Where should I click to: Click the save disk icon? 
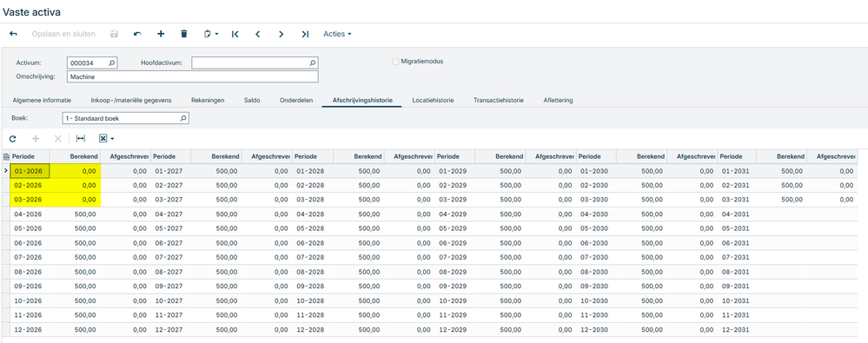tap(114, 35)
